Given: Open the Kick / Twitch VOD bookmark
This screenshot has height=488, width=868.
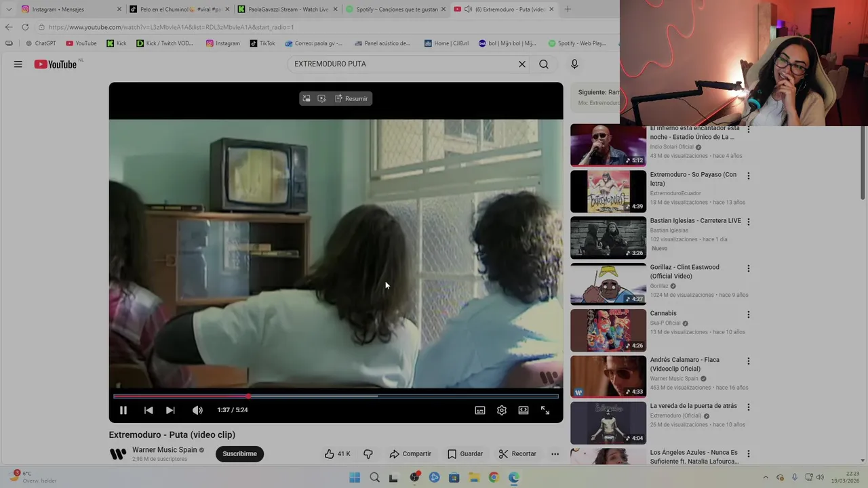Looking at the screenshot, I should click(x=164, y=43).
